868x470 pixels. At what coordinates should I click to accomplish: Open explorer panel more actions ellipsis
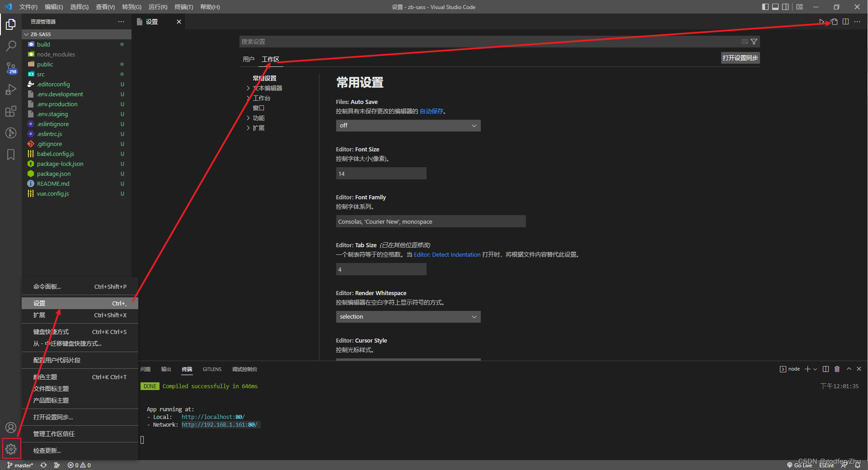(x=121, y=22)
